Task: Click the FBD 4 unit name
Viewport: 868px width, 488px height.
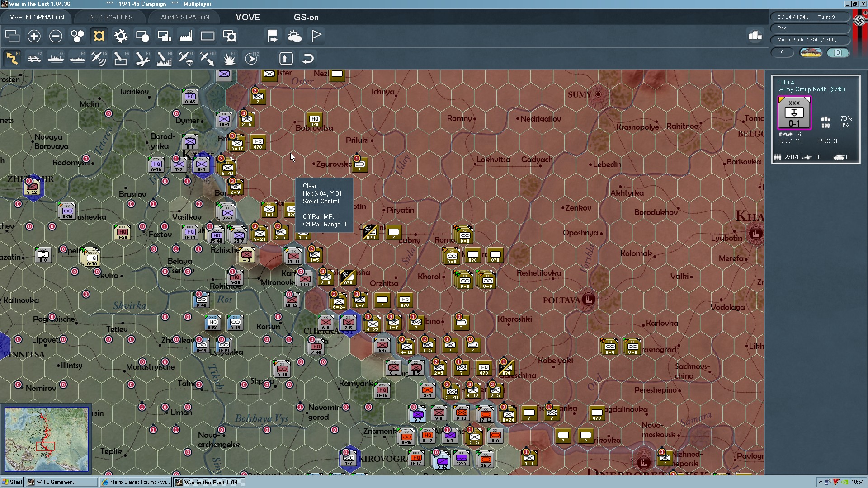Action: tap(786, 82)
